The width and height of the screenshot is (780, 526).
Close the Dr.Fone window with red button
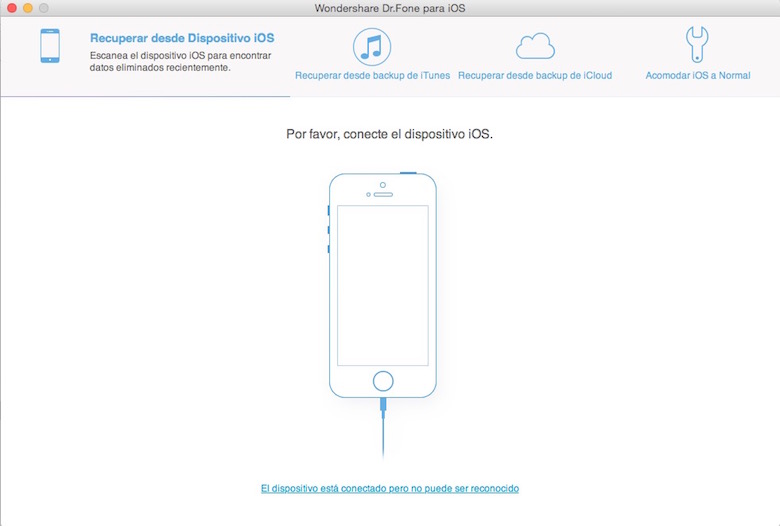pyautogui.click(x=11, y=8)
